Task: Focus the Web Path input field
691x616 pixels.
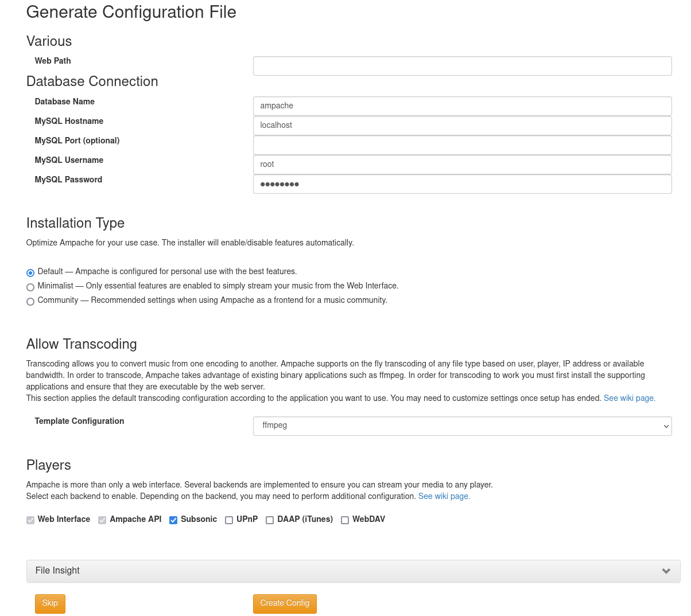Action: pyautogui.click(x=462, y=66)
